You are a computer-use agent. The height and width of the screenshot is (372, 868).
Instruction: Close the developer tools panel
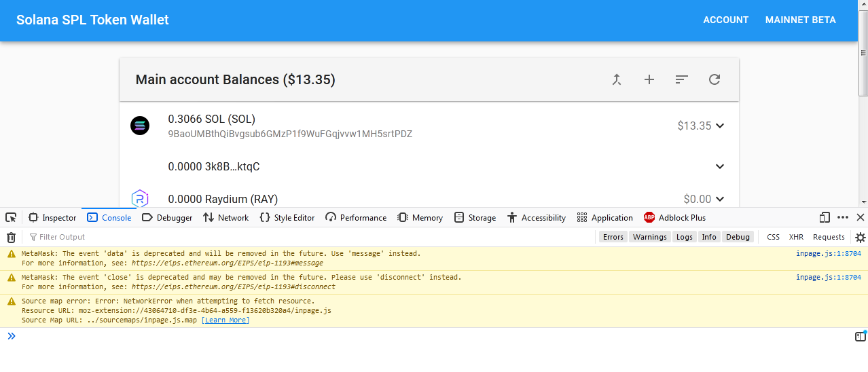[x=860, y=217]
